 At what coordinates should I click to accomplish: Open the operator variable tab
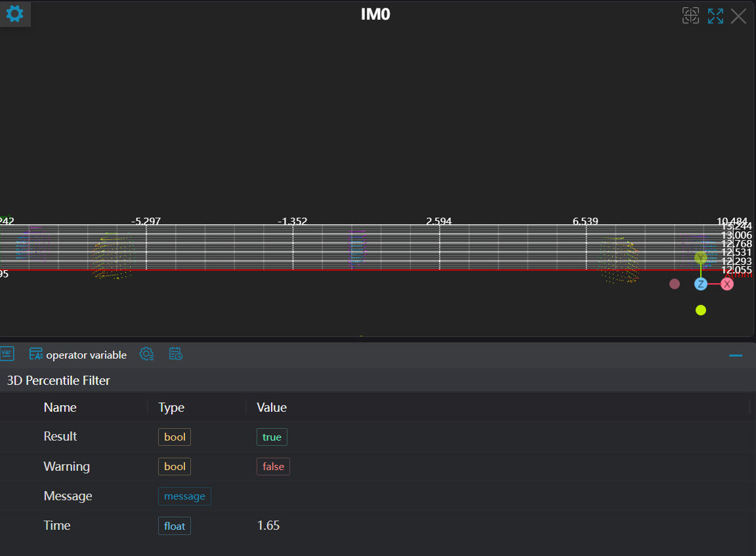78,355
